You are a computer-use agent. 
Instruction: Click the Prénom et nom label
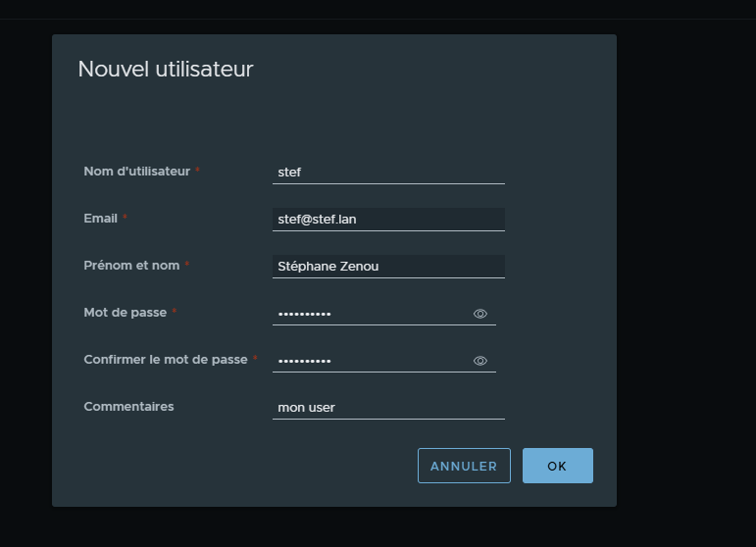(131, 266)
